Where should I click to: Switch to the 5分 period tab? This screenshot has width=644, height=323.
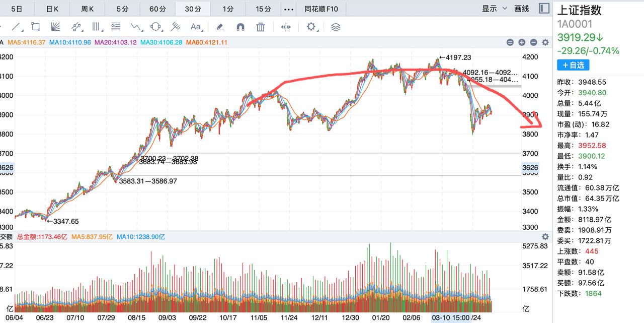pyautogui.click(x=122, y=9)
